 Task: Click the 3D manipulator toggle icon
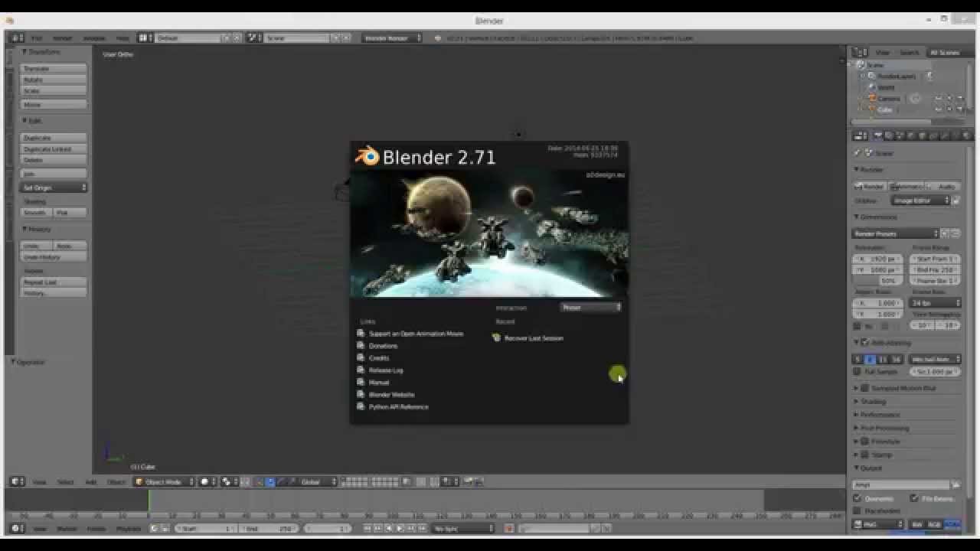tap(259, 481)
